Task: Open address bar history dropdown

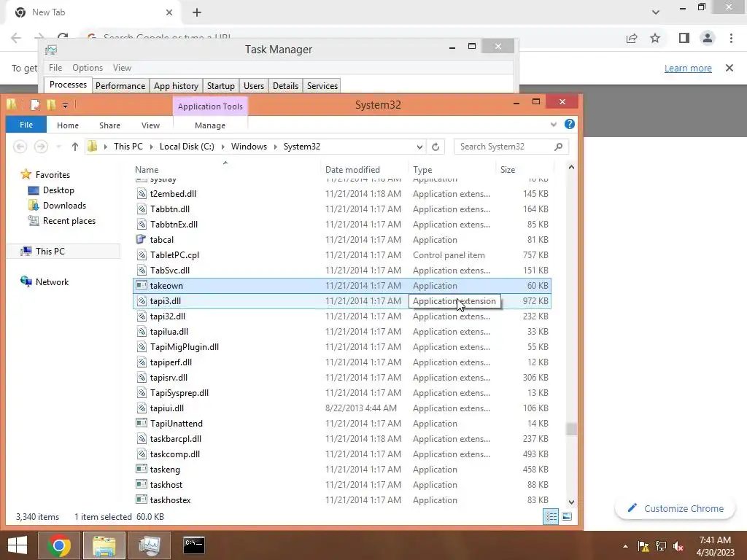Action: [x=419, y=147]
